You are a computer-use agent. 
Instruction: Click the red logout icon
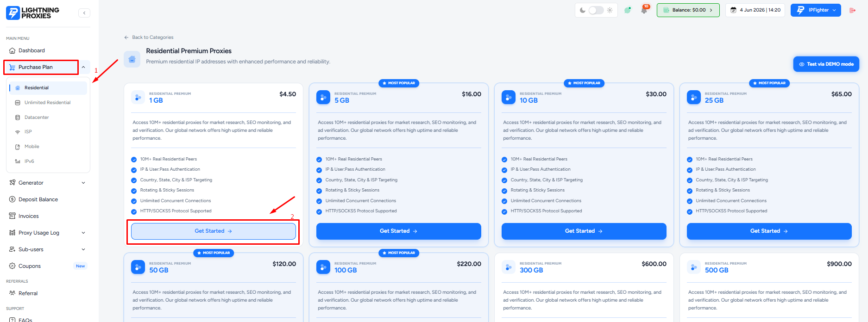point(852,10)
